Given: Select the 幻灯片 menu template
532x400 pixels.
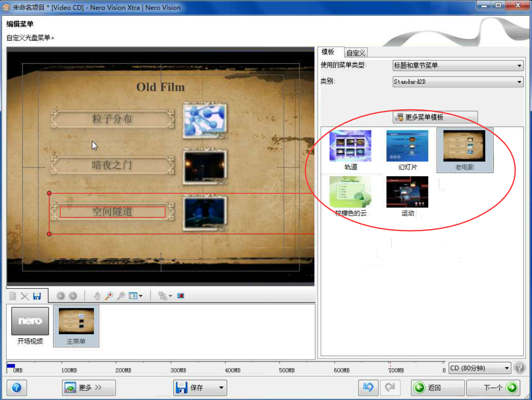Looking at the screenshot, I should coord(407,150).
